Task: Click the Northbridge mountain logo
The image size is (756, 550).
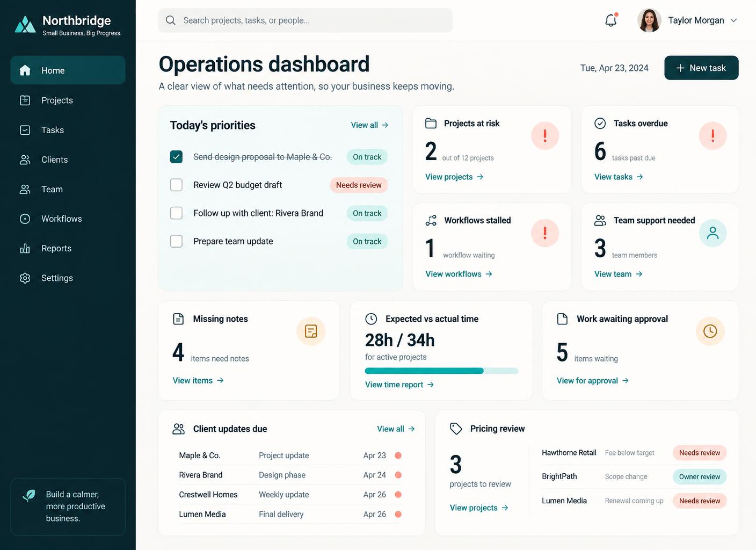Action: [25, 24]
